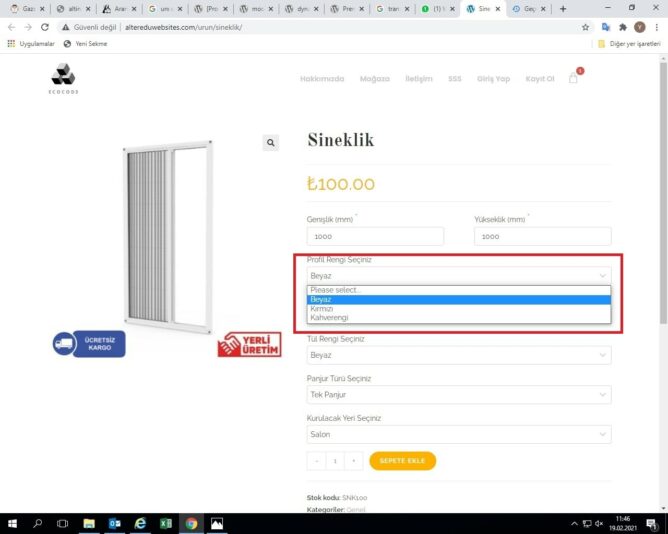Select Kırmızı in profile color list
668x534 pixels.
pos(459,309)
